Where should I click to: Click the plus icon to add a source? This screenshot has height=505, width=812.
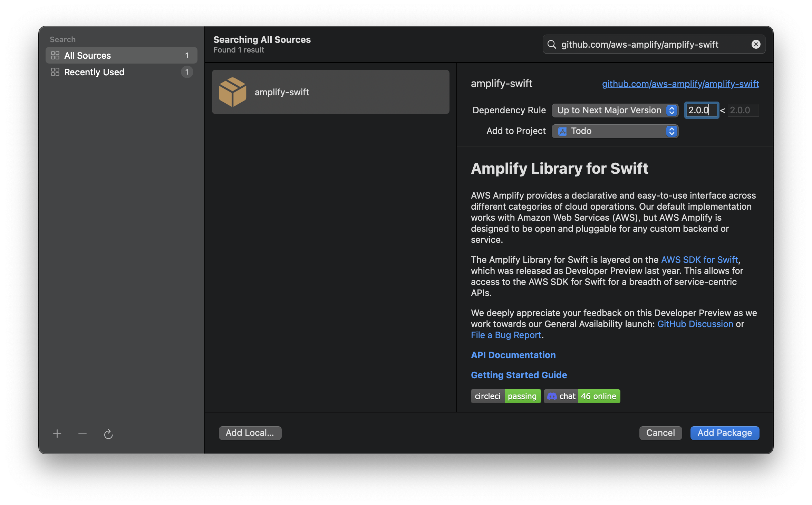[x=57, y=433]
